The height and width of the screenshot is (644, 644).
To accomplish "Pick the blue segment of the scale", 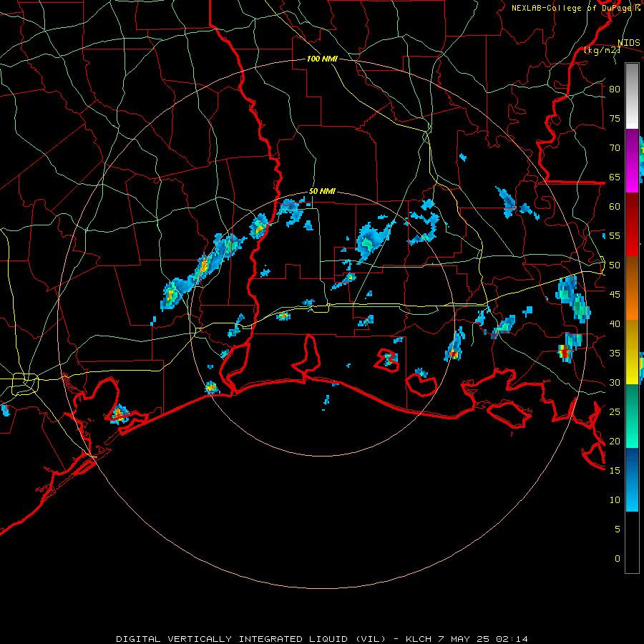I will pyautogui.click(x=632, y=479).
